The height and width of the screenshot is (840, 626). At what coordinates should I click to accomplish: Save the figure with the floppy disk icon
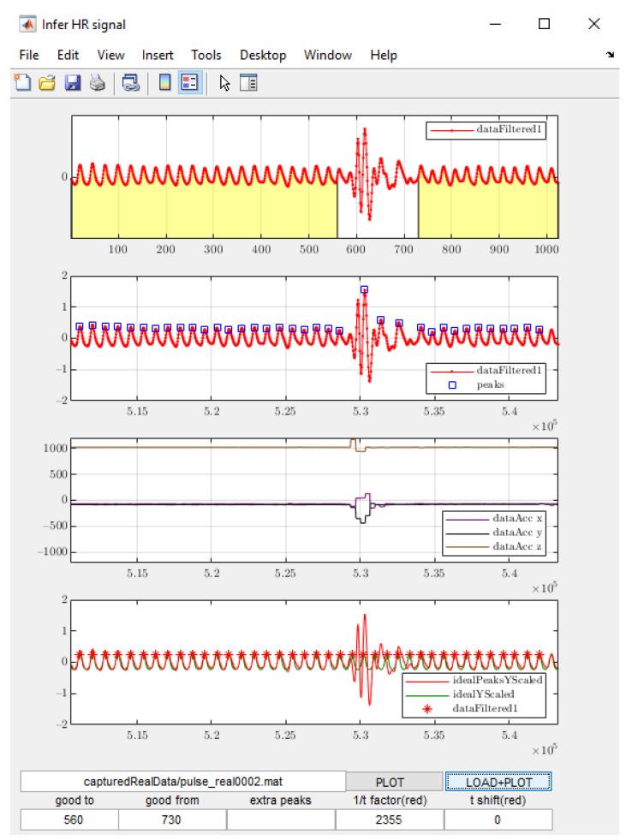click(72, 82)
